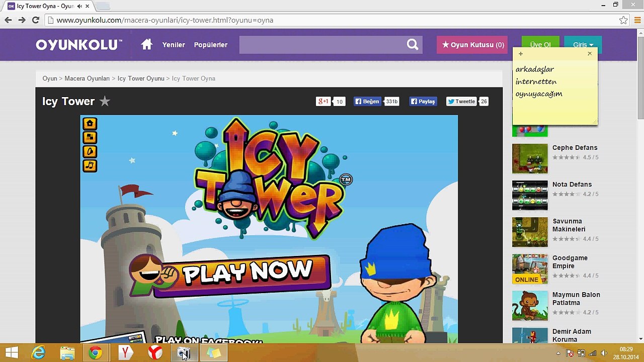The image size is (644, 362).
Task: Click the OYUNKOLU home icon
Action: (x=146, y=45)
